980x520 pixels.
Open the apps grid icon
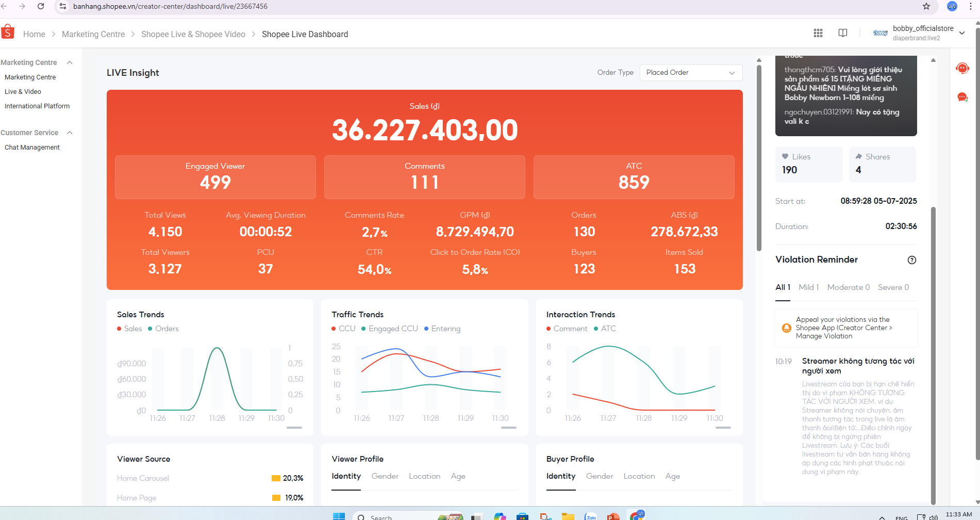[818, 33]
